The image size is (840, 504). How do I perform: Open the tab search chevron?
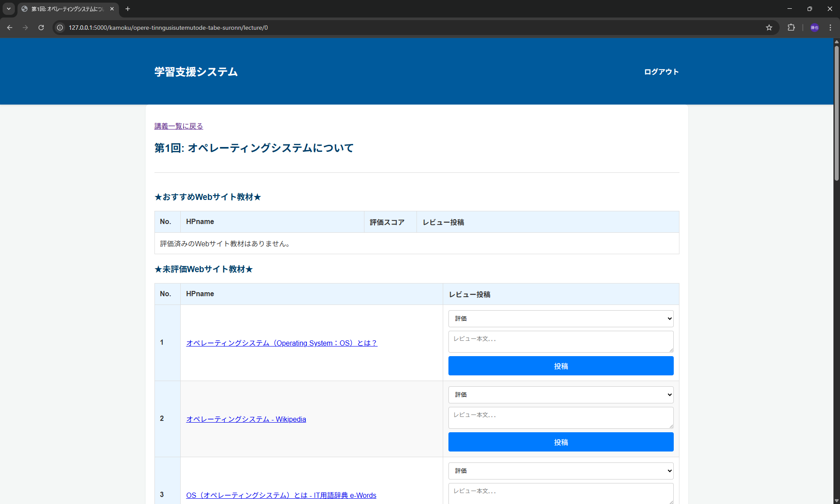pyautogui.click(x=9, y=9)
